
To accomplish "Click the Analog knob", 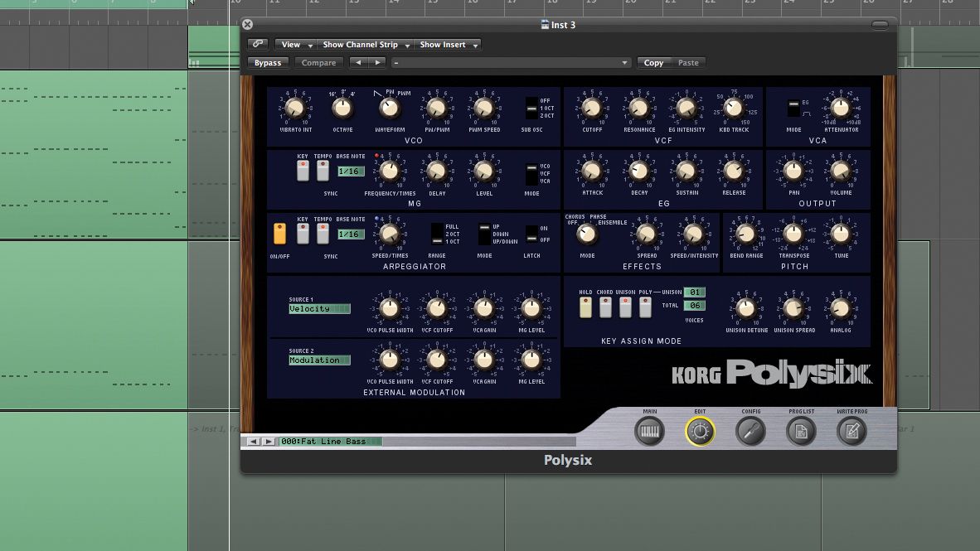I will (841, 308).
